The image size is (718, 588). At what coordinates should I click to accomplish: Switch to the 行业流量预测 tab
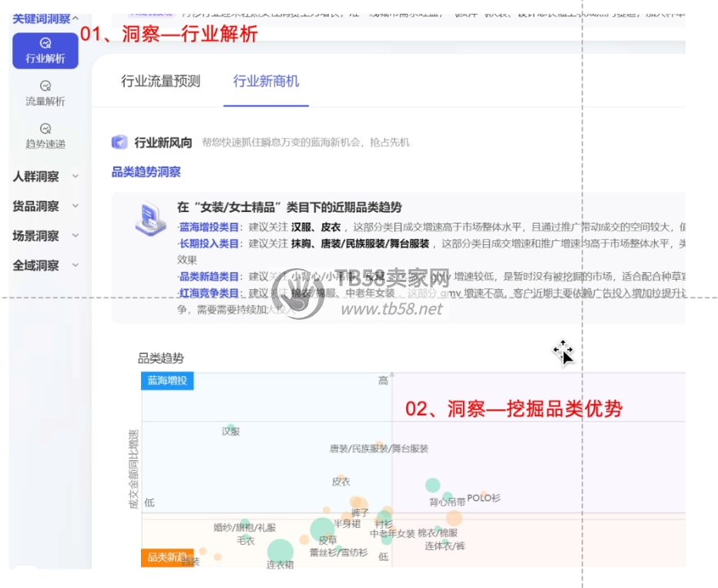click(x=160, y=82)
